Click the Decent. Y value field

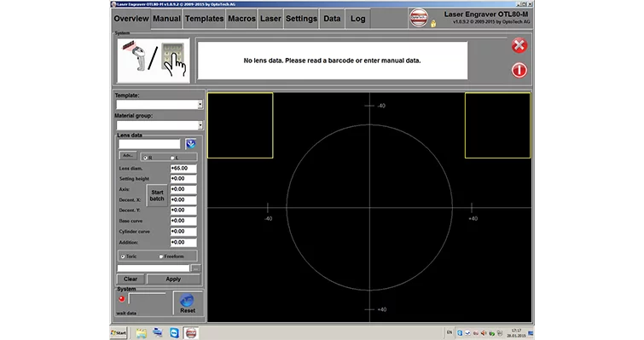183,210
